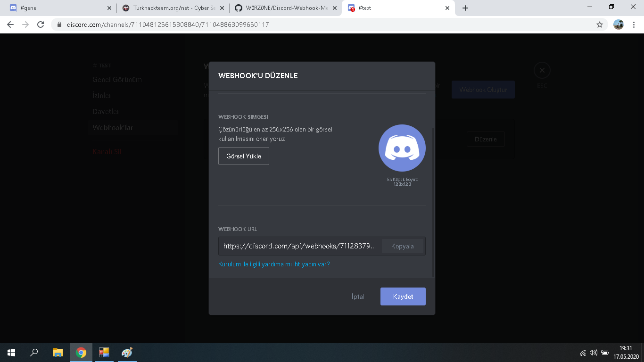Open the taskbar clock showing 19:31

626,353
